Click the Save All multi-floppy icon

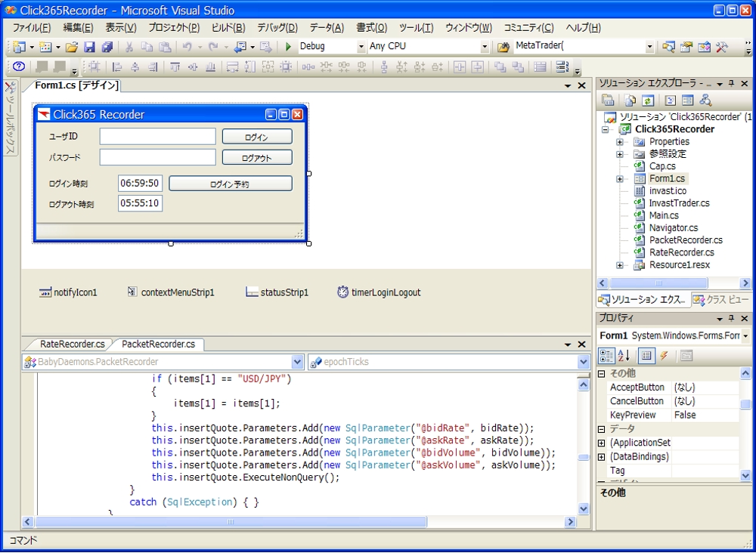pos(107,47)
